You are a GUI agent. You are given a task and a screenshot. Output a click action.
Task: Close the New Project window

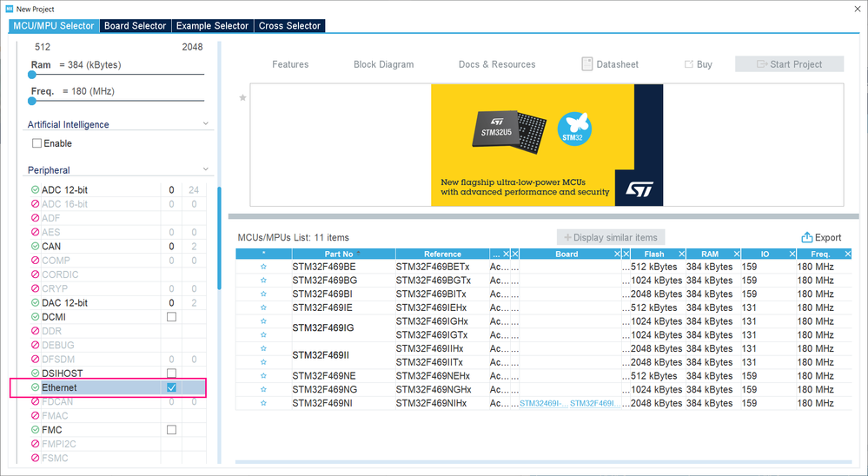pos(858,9)
